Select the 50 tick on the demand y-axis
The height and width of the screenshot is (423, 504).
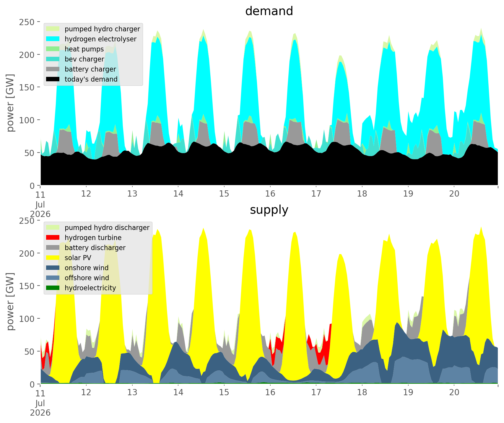click(x=30, y=153)
